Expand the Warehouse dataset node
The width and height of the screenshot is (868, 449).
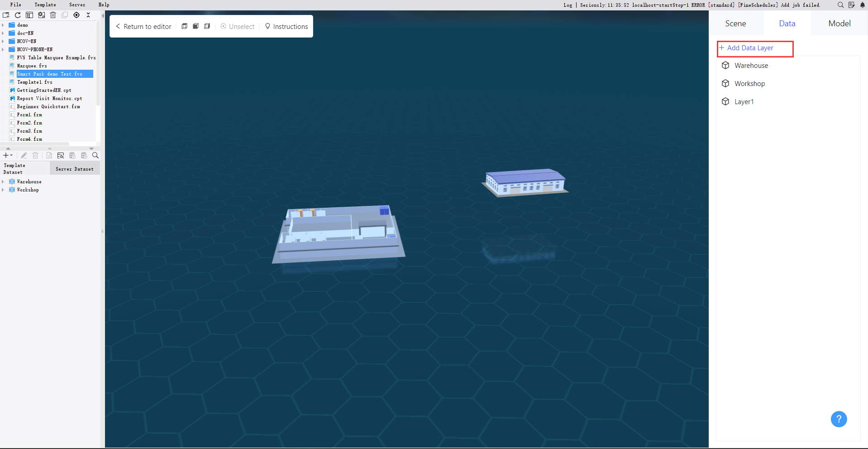coord(3,182)
